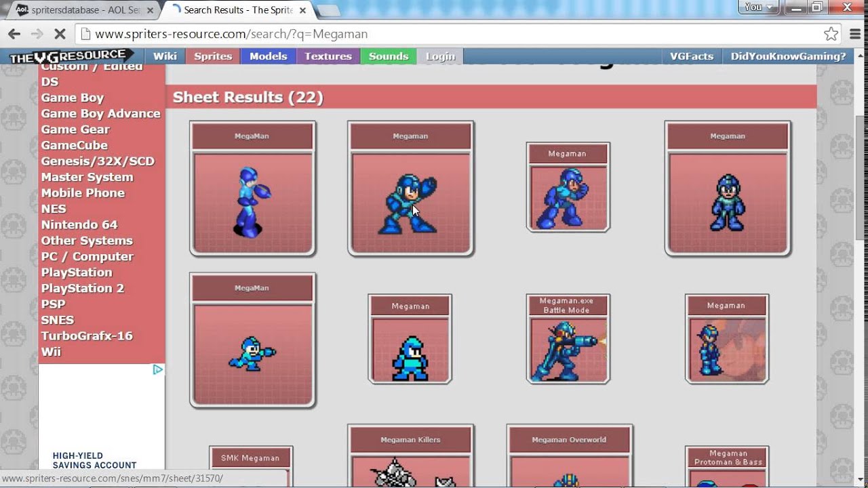Close the spritersdatabase AOL Search tab
Screen dimensions: 868x488
151,10
